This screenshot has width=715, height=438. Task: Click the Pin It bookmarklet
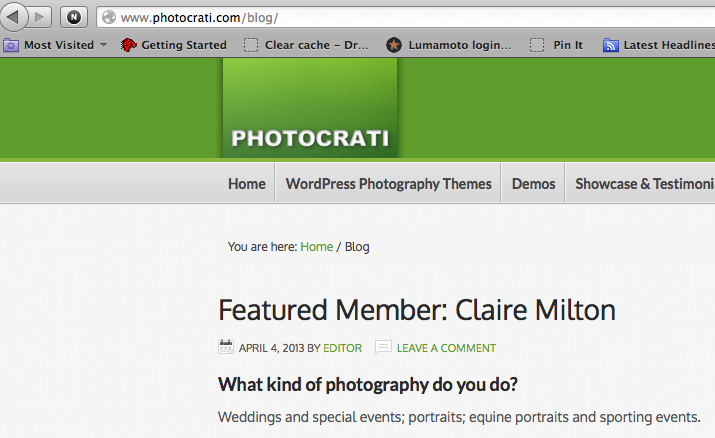coord(556,45)
